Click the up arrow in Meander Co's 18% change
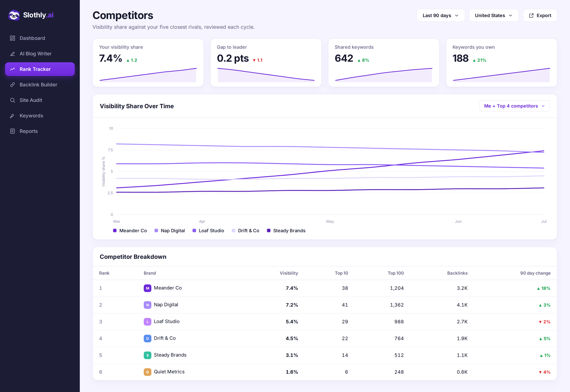 coord(538,288)
